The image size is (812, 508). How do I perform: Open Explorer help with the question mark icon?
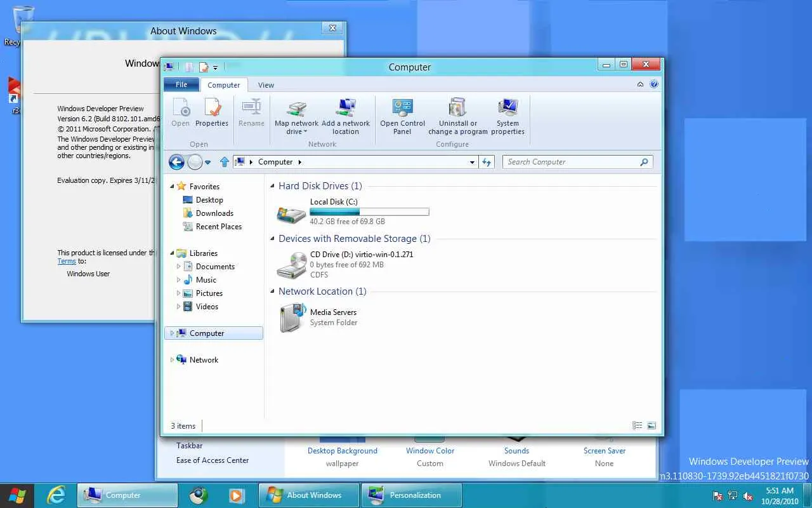click(x=654, y=84)
